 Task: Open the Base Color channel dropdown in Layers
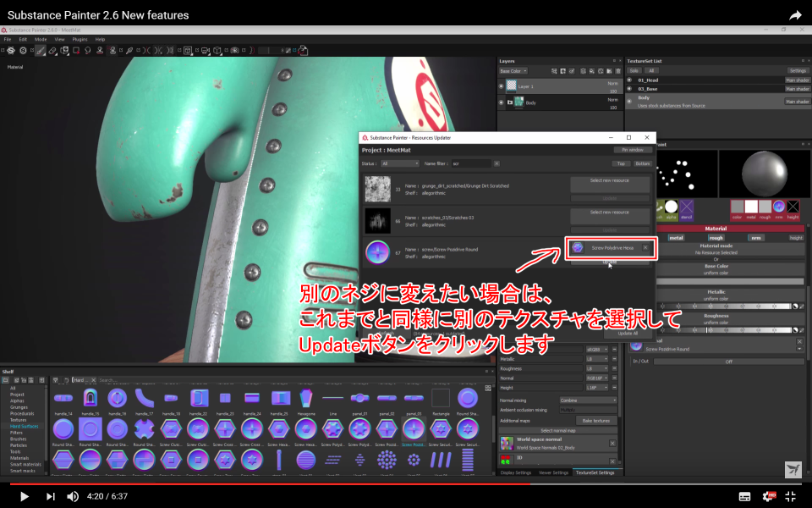coord(513,71)
